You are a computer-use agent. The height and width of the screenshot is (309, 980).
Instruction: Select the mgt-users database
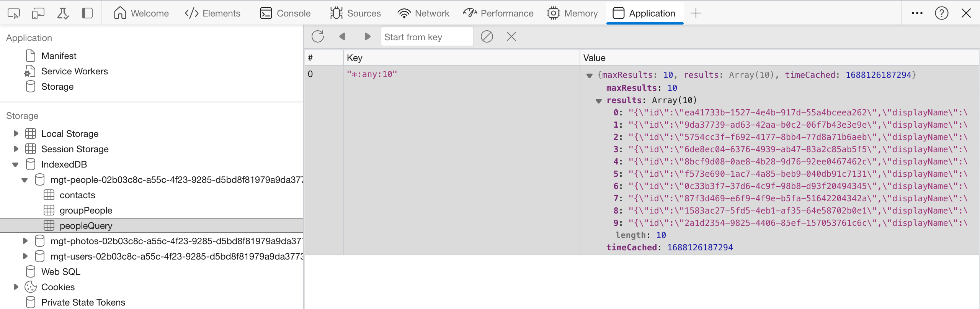pos(176,256)
